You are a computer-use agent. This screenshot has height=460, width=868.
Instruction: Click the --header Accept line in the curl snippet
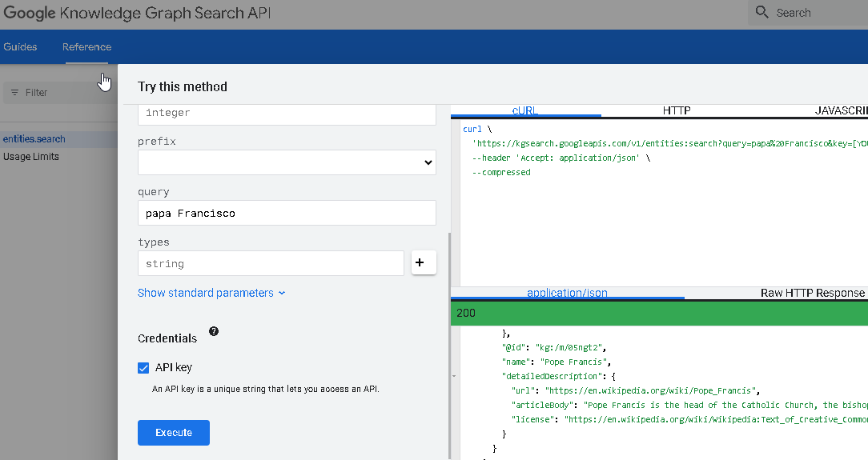pos(561,158)
